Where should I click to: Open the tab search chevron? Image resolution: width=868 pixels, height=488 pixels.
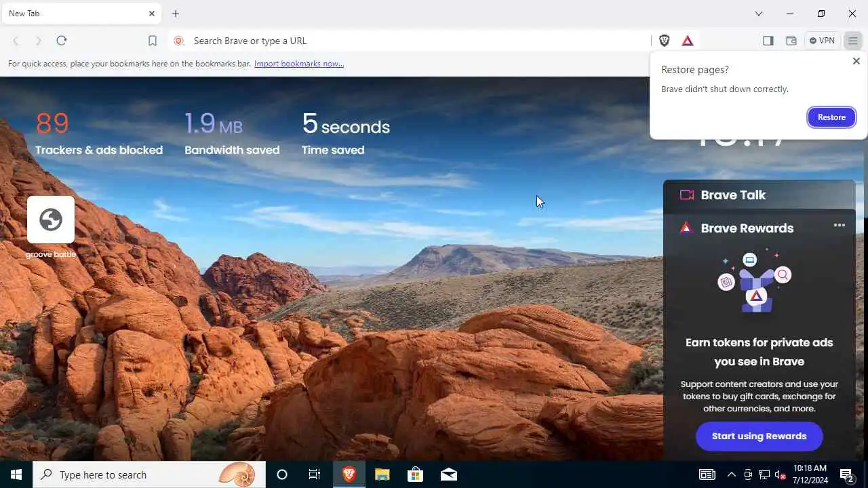[759, 14]
